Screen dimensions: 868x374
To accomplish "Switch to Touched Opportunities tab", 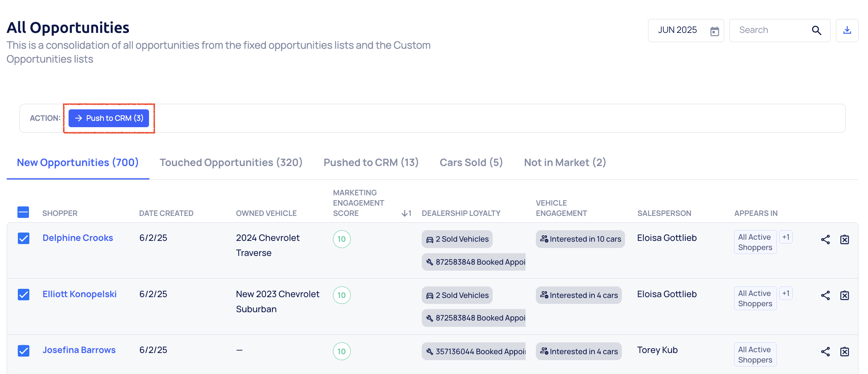I will 231,162.
